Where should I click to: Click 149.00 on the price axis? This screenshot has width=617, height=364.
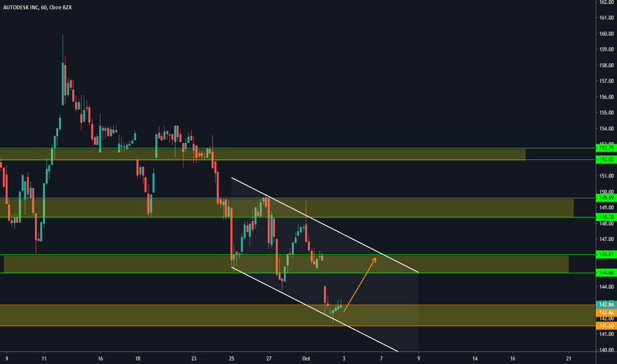606,207
